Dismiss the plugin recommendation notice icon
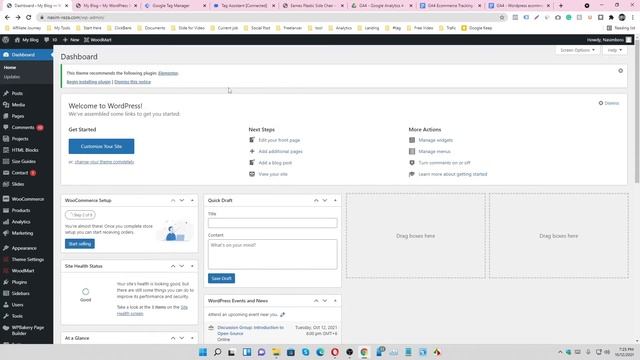 pyautogui.click(x=620, y=71)
